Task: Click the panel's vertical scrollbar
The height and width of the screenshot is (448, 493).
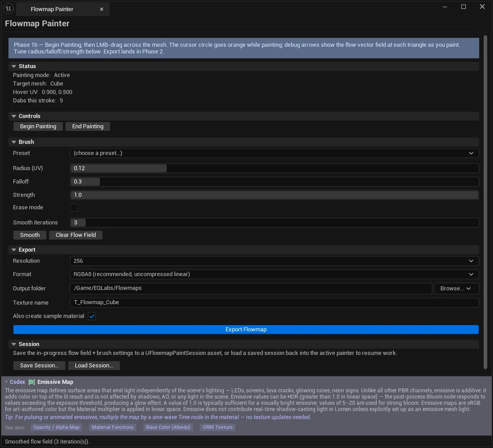Action: pyautogui.click(x=485, y=202)
